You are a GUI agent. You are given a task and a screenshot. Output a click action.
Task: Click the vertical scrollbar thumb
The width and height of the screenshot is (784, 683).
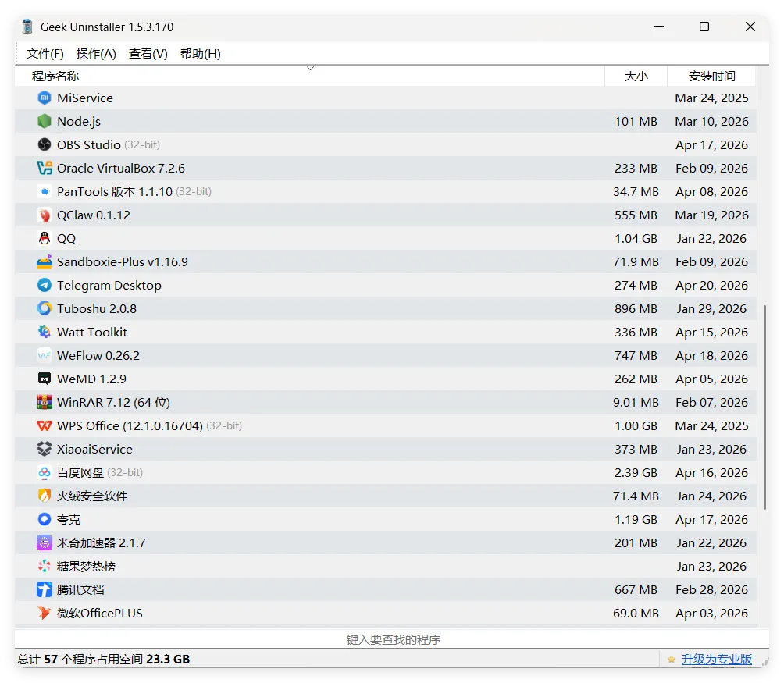click(x=765, y=407)
